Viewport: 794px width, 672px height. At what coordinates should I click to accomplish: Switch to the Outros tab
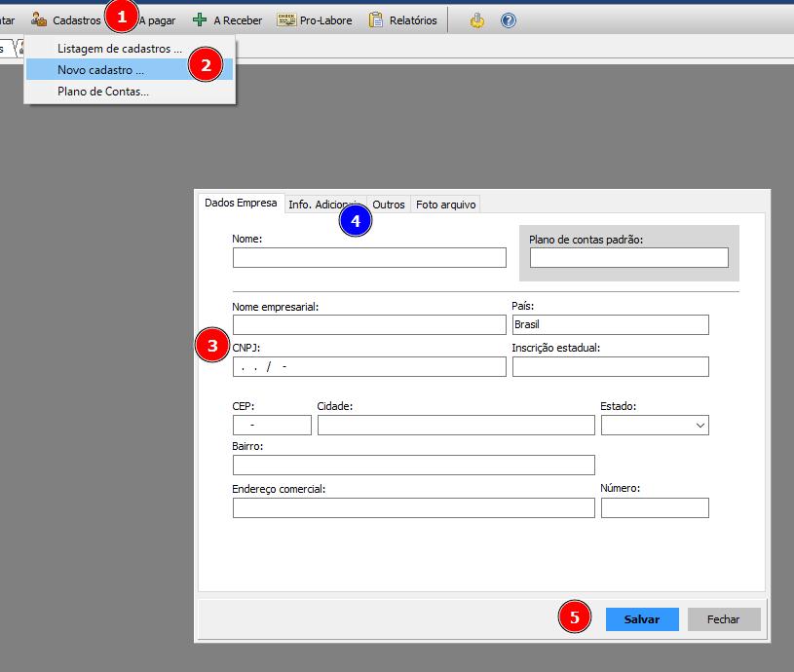click(389, 205)
